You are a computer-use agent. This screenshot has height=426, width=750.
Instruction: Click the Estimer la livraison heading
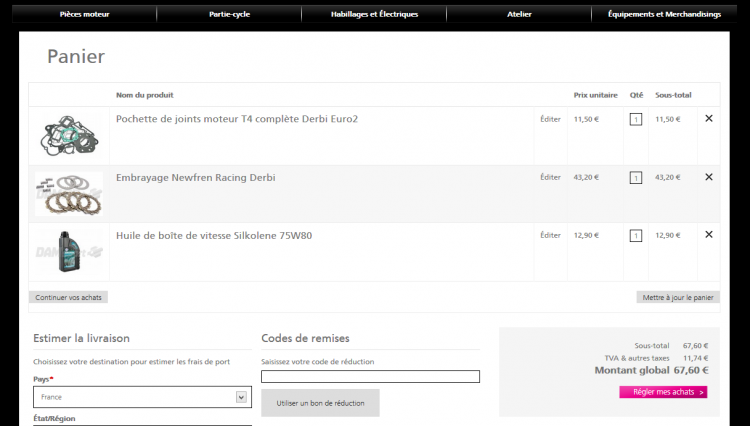(x=81, y=338)
